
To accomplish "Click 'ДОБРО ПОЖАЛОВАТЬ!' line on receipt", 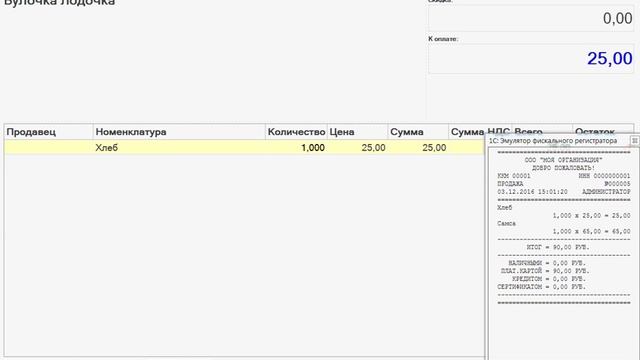I will (x=563, y=168).
